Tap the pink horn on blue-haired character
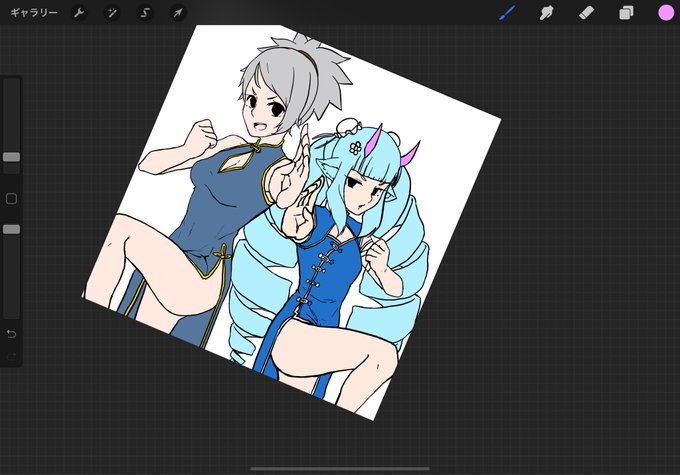 click(x=373, y=142)
